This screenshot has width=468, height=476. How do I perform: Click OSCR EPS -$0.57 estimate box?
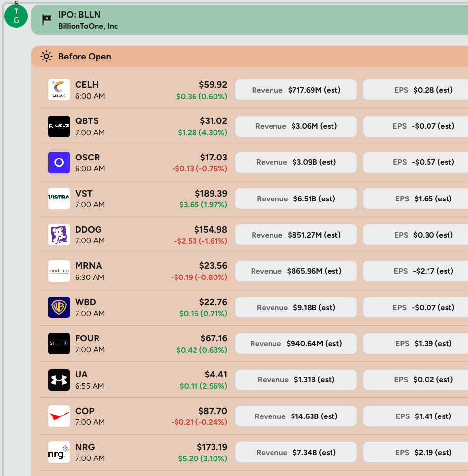(415, 162)
